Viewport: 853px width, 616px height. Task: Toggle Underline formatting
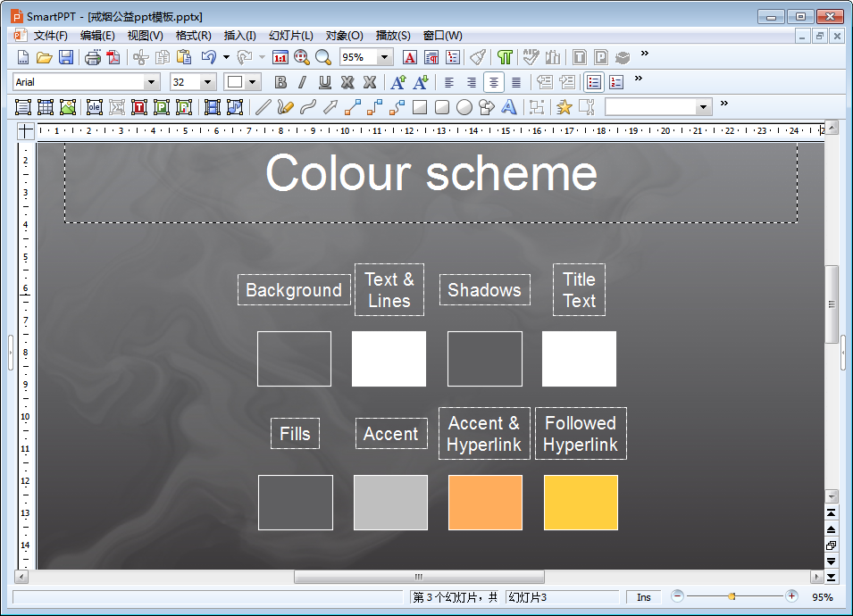(325, 82)
